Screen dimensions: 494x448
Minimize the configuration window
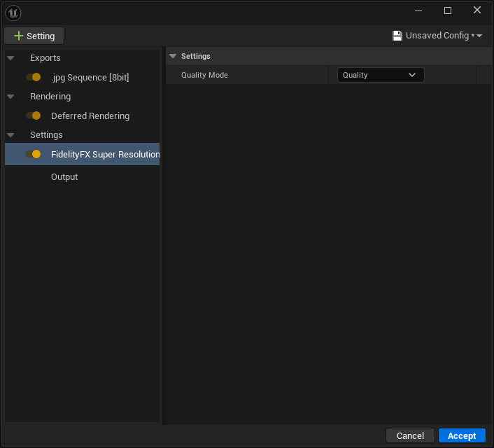coord(418,10)
